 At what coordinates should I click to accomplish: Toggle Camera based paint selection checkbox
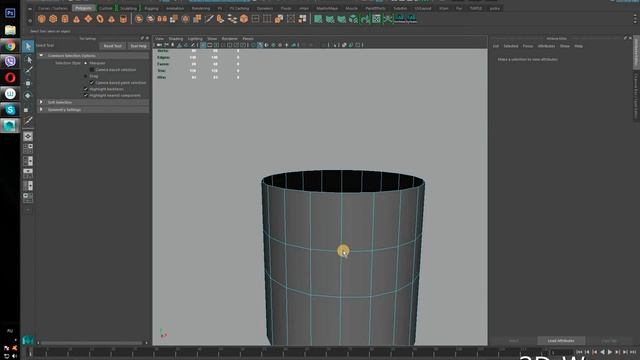[92, 83]
